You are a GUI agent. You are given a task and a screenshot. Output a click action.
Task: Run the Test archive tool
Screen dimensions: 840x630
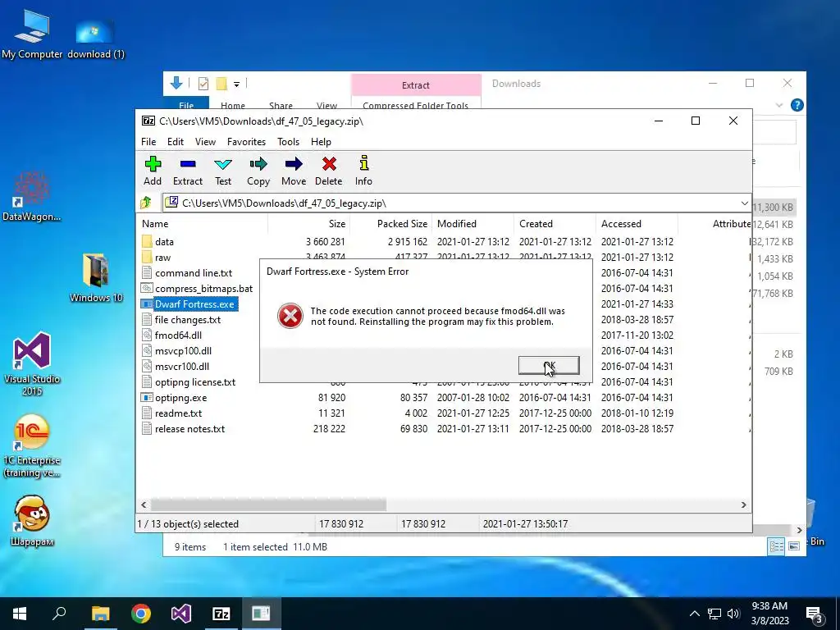(x=223, y=171)
